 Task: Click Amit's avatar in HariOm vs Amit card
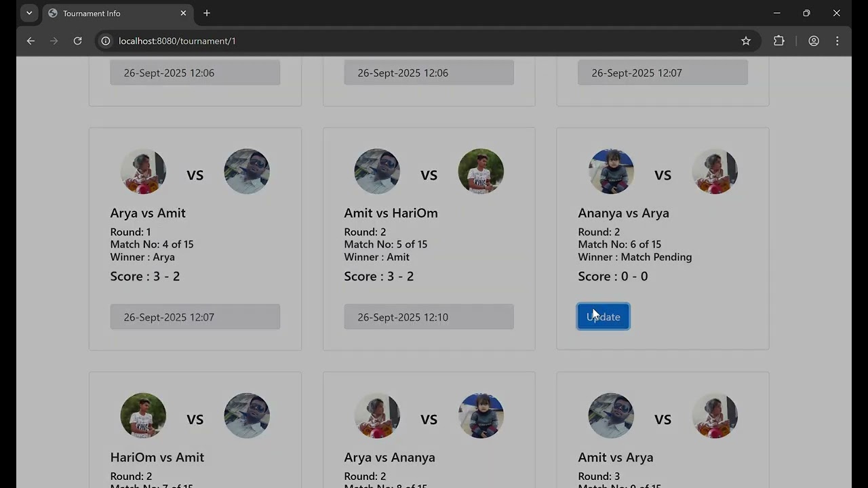pos(247,415)
